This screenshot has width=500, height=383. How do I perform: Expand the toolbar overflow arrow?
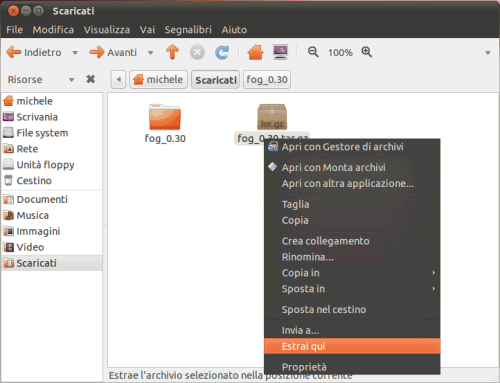click(488, 53)
